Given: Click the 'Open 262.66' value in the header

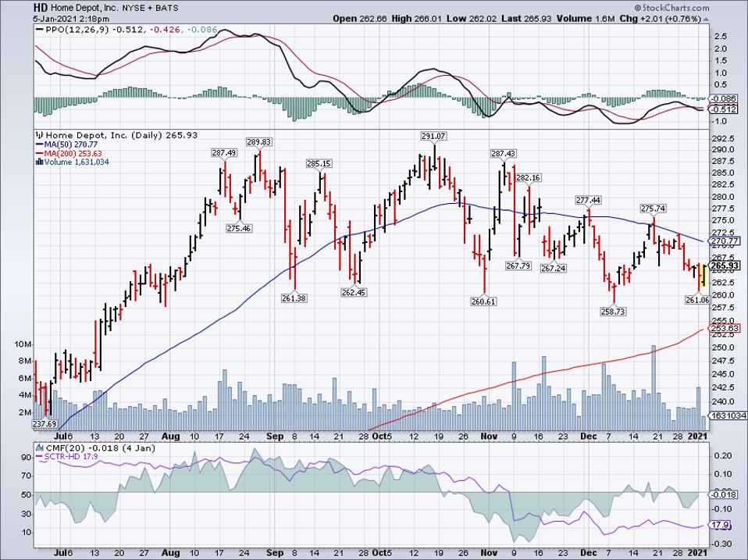Looking at the screenshot, I should [x=360, y=19].
